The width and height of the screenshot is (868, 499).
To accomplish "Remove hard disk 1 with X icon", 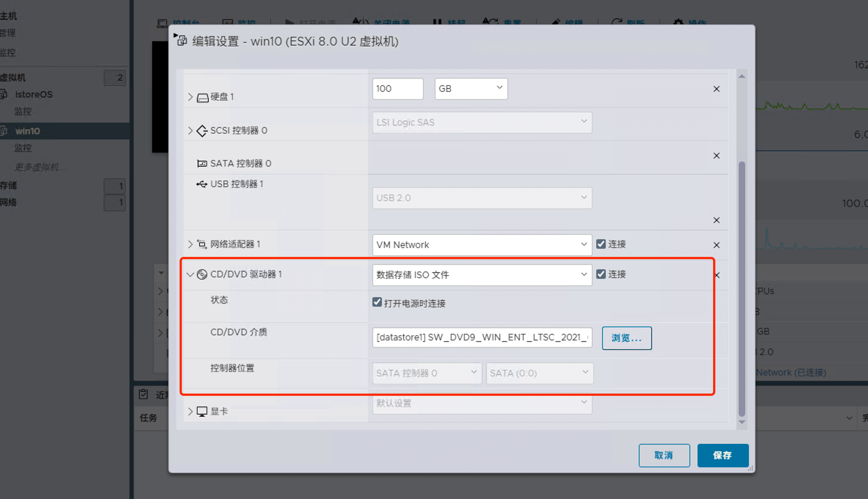I will coord(716,89).
